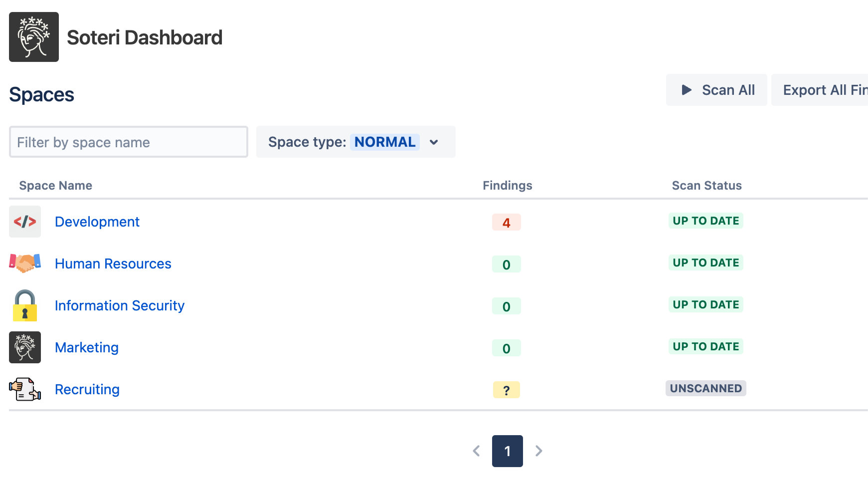Open the Development space link

97,222
